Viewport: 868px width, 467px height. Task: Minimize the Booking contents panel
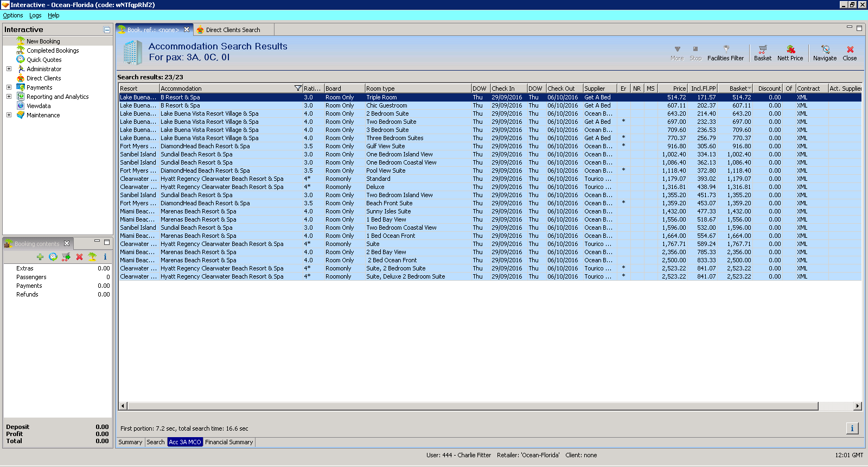pos(97,242)
